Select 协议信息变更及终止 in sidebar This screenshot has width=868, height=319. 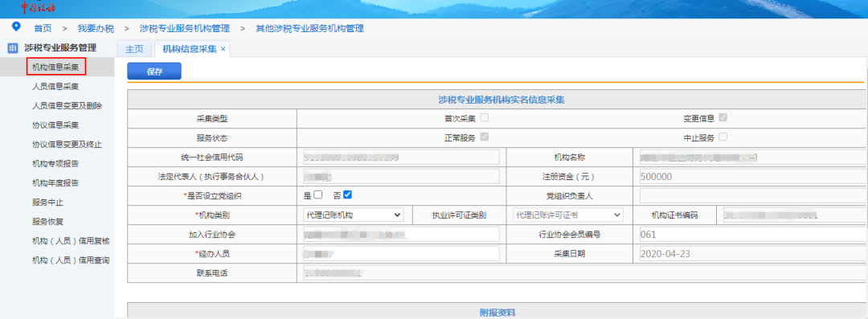(67, 145)
